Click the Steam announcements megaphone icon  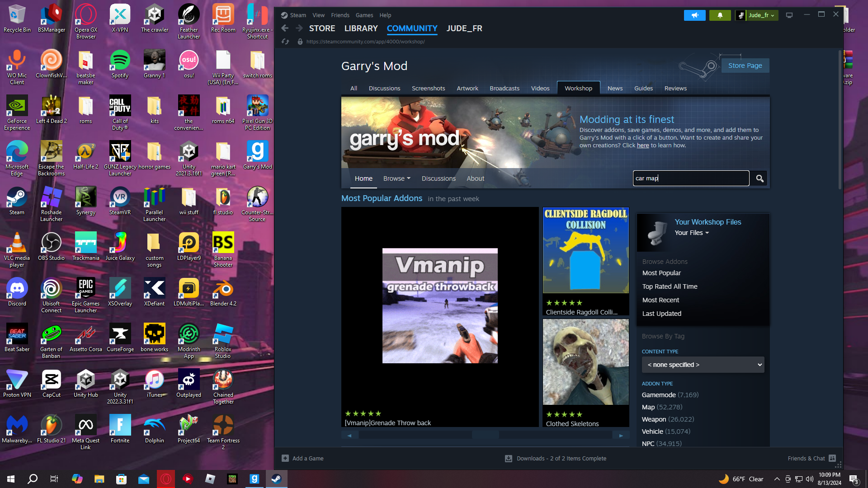[694, 15]
